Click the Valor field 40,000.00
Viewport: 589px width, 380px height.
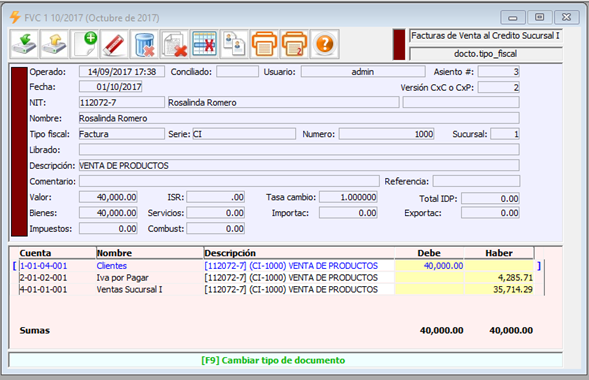[108, 197]
